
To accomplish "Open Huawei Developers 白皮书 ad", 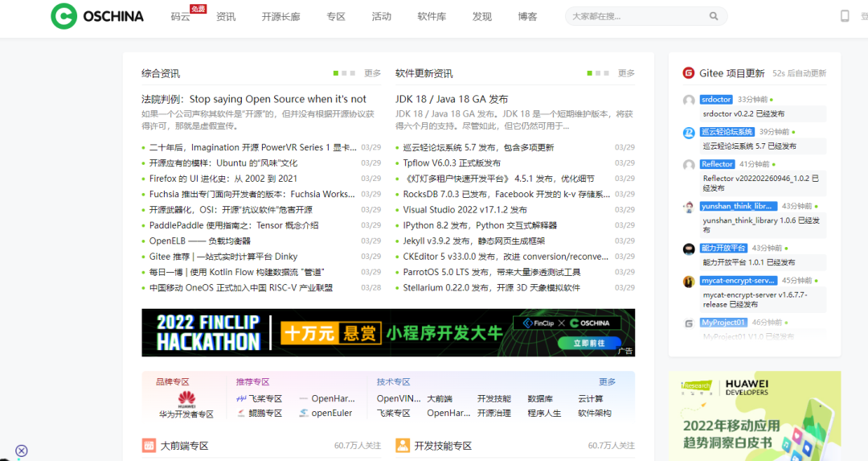I will coord(755,416).
